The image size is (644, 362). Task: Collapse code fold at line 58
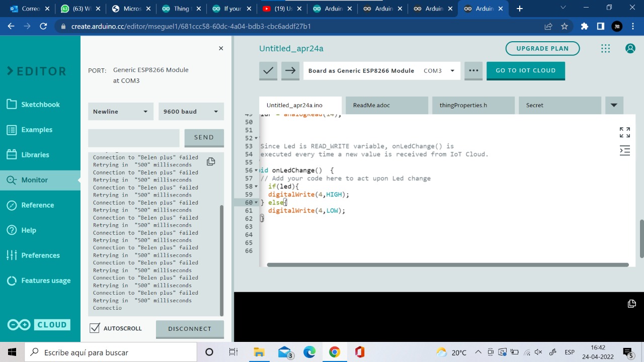click(256, 187)
